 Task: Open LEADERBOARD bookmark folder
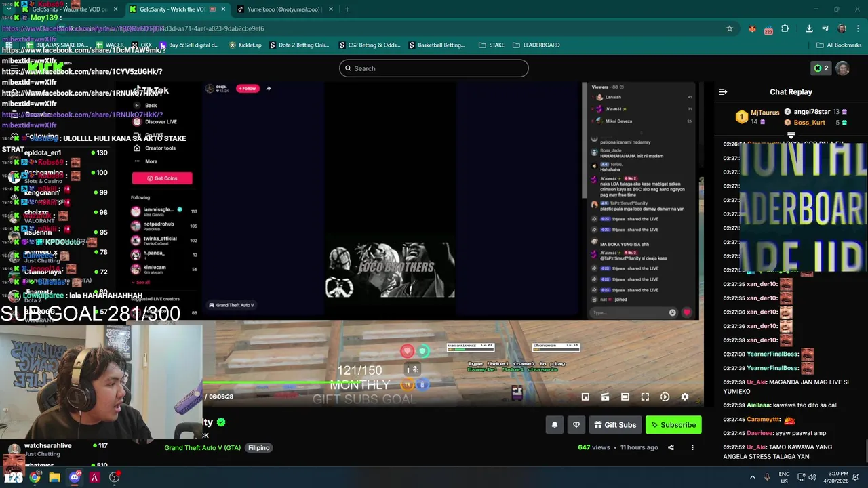coord(536,45)
